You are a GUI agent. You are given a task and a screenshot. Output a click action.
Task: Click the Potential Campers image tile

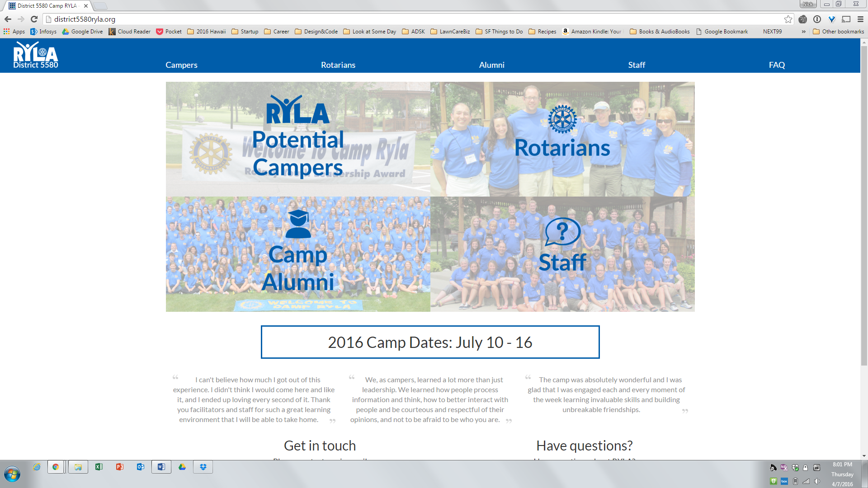[x=298, y=139]
